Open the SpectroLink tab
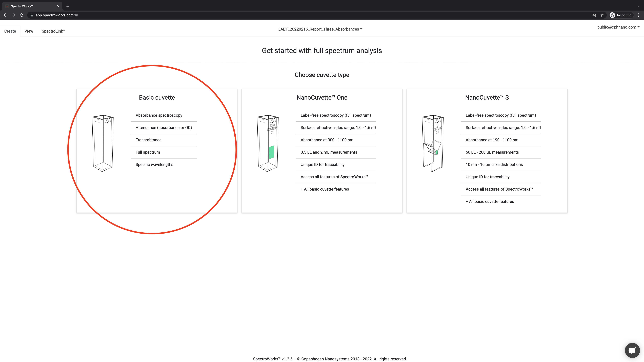Image resolution: width=644 pixels, height=362 pixels. (53, 31)
